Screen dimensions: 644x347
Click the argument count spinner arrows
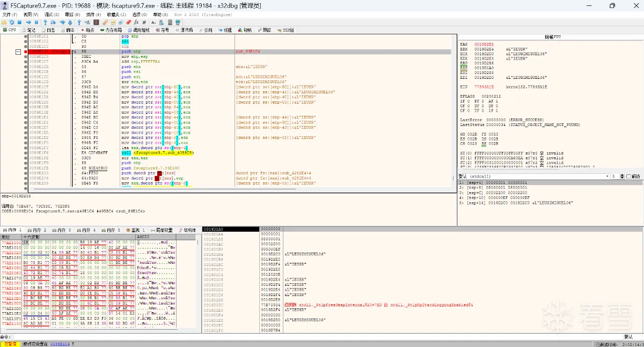coord(621,176)
